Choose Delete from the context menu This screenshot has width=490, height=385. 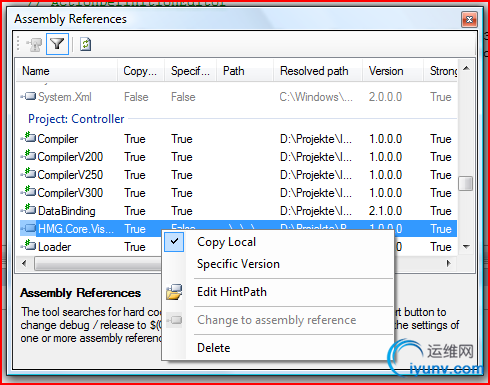click(x=214, y=348)
